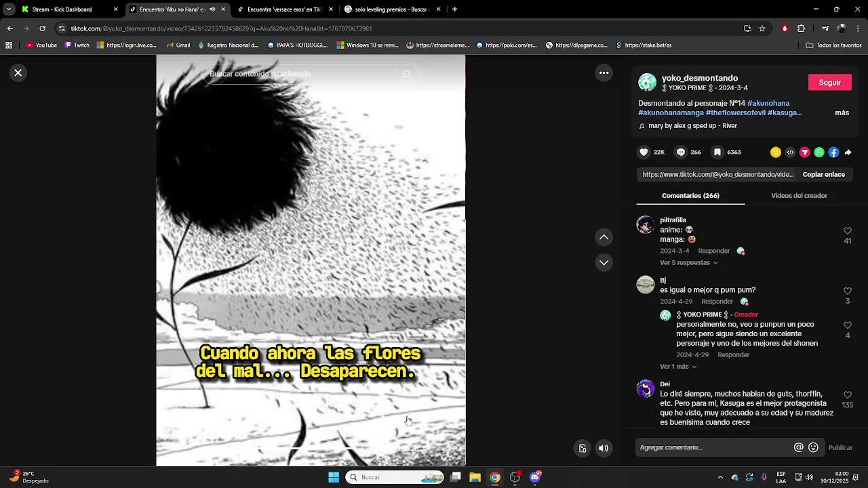
Task: Click the magnifier icon in video search
Action: pos(407,74)
